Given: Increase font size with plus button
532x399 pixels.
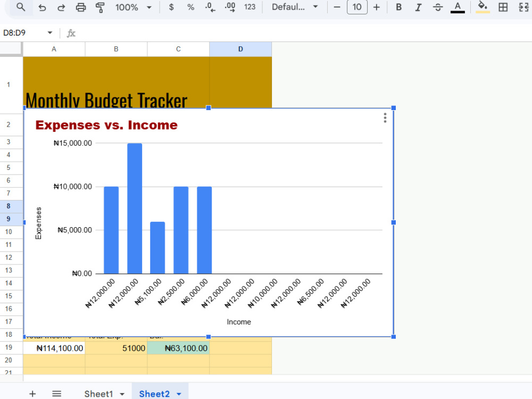Looking at the screenshot, I should pyautogui.click(x=377, y=7).
